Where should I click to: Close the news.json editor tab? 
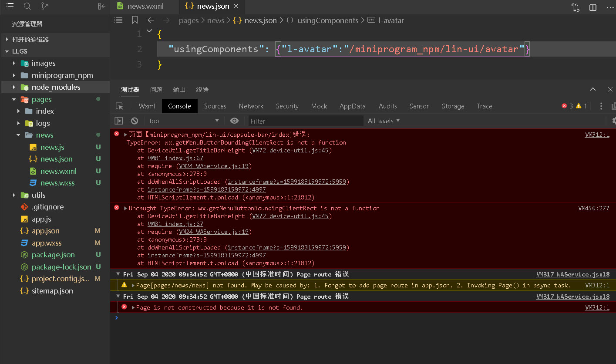(236, 7)
